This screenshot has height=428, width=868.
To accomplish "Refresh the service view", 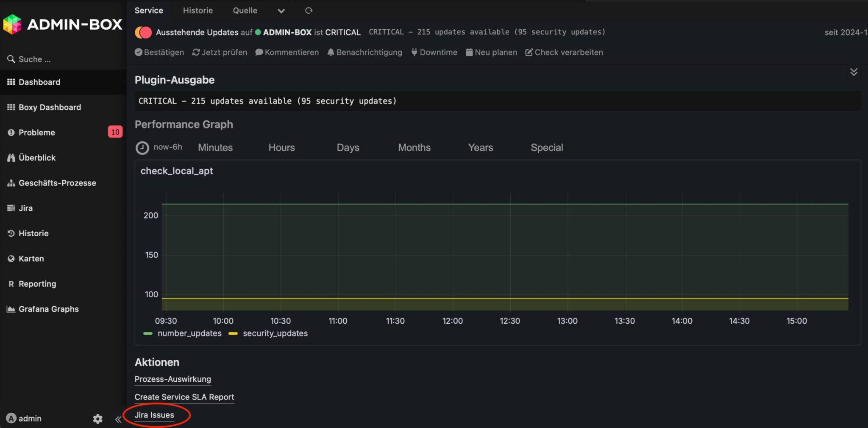I will pos(309,10).
